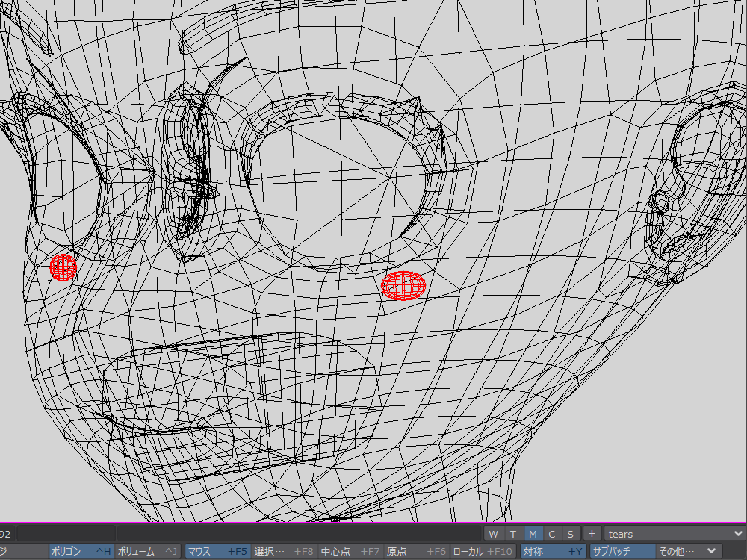
Task: Switch to ポリゴン selection mode
Action: coord(81,552)
